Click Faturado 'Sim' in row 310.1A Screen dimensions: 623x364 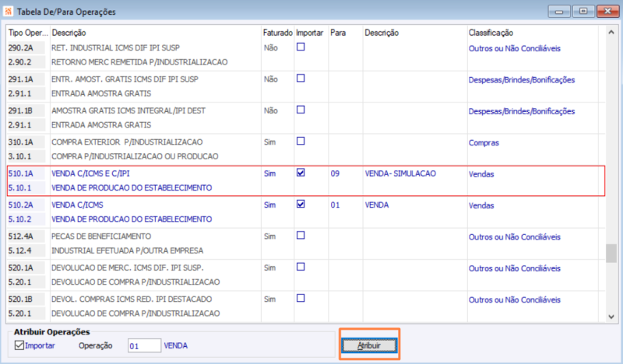coord(269,142)
